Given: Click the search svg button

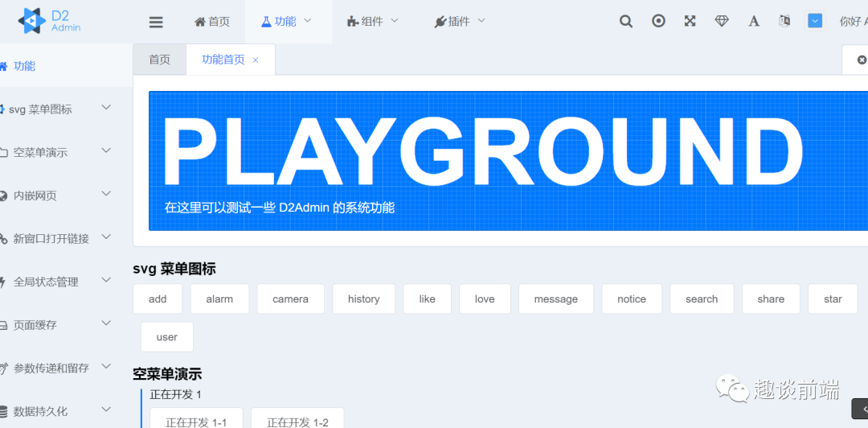Looking at the screenshot, I should [x=702, y=298].
